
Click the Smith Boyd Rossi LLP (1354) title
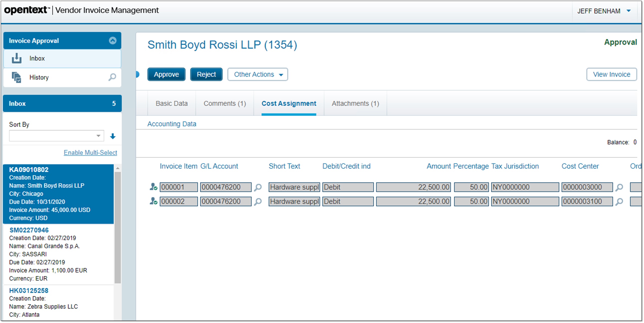222,45
